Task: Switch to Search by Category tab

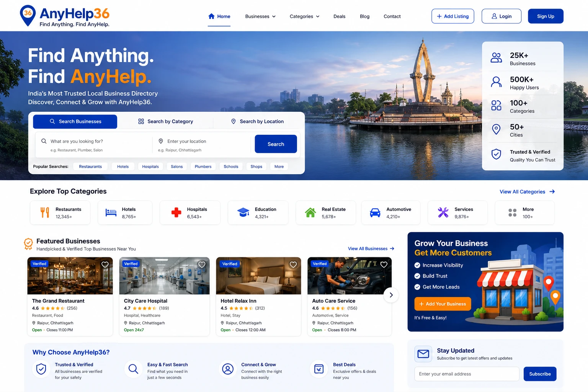Action: tap(165, 121)
